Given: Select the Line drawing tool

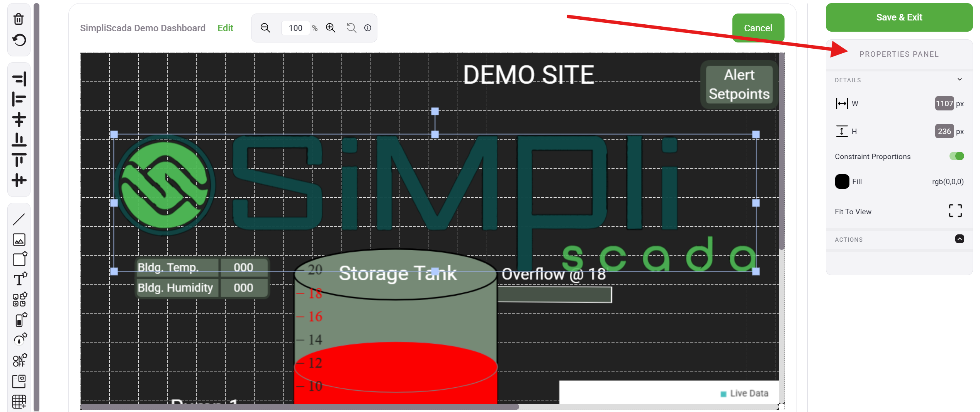Looking at the screenshot, I should 19,219.
